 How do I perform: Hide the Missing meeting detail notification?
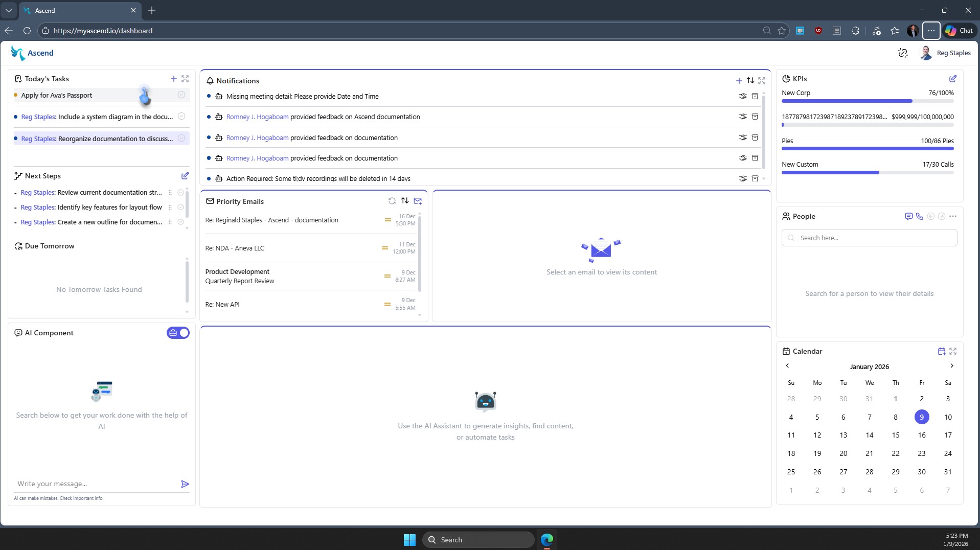742,96
